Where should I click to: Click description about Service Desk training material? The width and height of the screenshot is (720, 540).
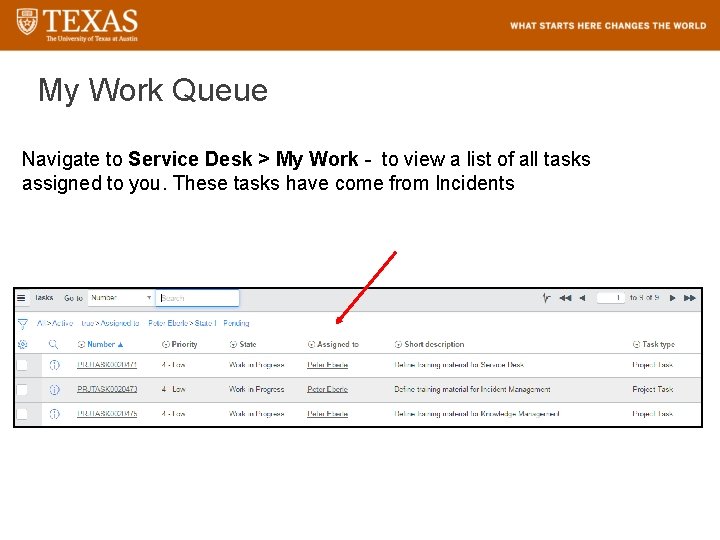(459, 365)
